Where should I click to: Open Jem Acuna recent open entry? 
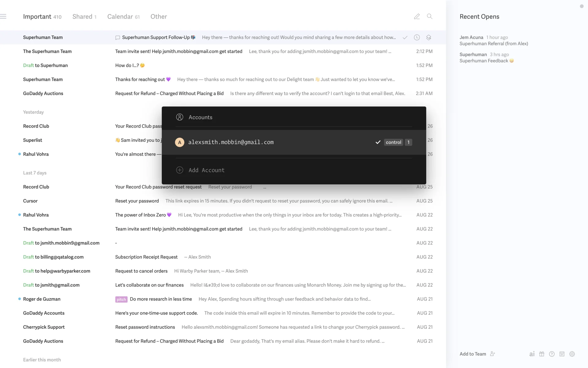click(x=493, y=40)
